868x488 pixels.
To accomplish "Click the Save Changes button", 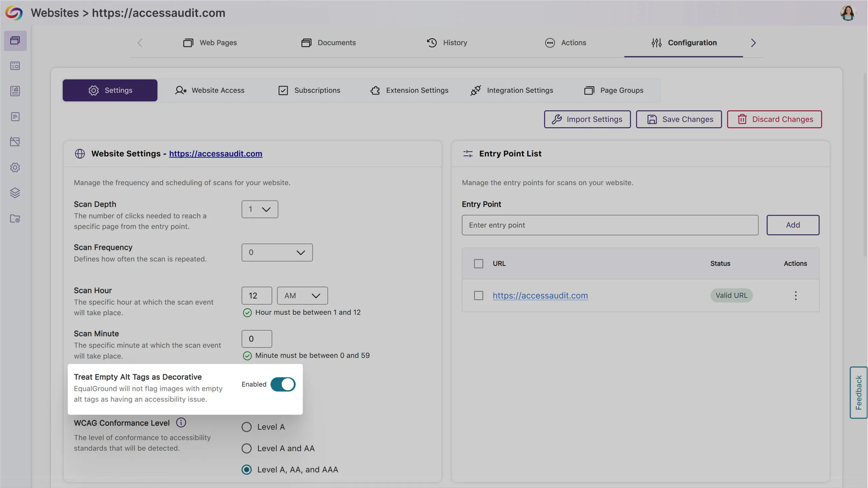I will [679, 119].
